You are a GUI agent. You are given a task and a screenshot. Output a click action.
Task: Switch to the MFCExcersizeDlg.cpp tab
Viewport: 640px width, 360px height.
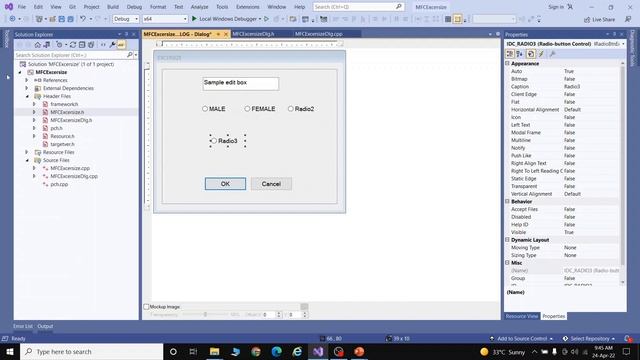coord(319,34)
